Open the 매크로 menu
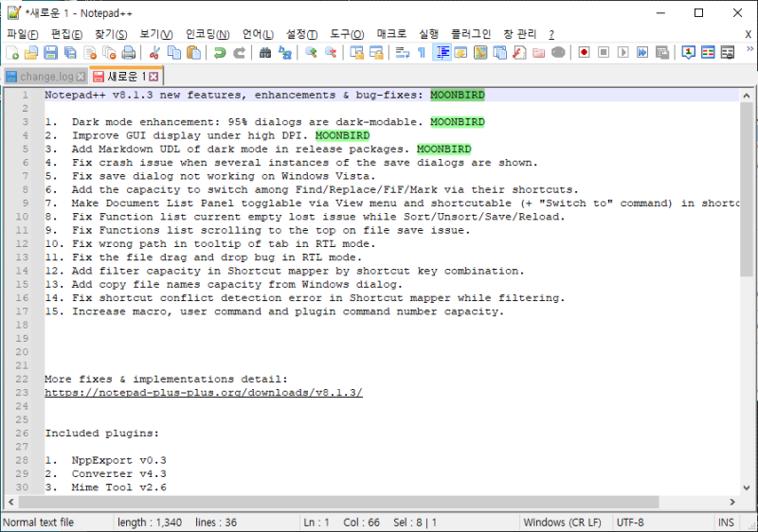This screenshot has width=758, height=532. [391, 34]
